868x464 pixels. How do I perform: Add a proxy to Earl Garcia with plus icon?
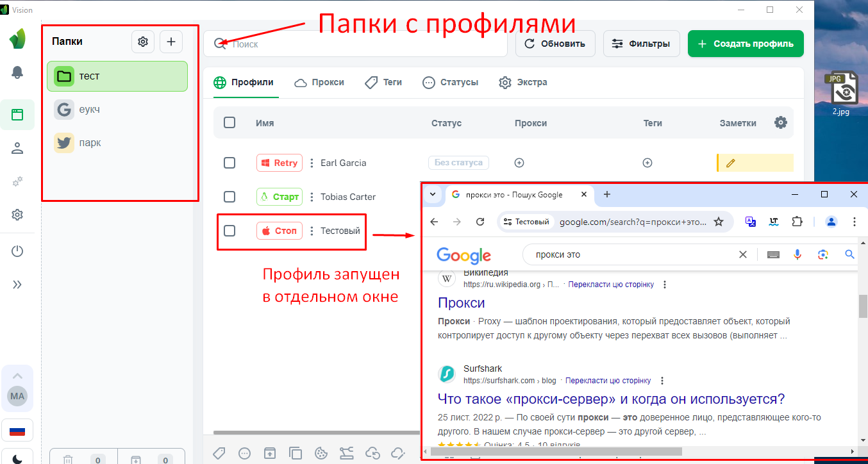click(519, 163)
